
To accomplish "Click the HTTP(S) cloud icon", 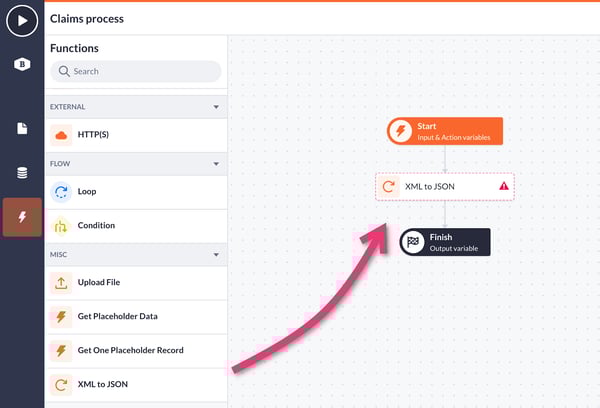I will coord(61,135).
